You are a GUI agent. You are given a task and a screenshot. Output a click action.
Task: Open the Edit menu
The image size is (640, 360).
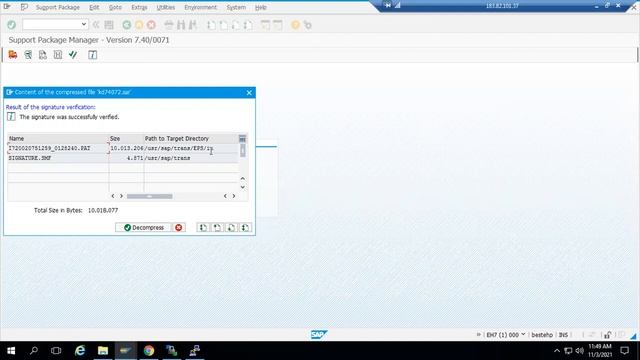94,7
